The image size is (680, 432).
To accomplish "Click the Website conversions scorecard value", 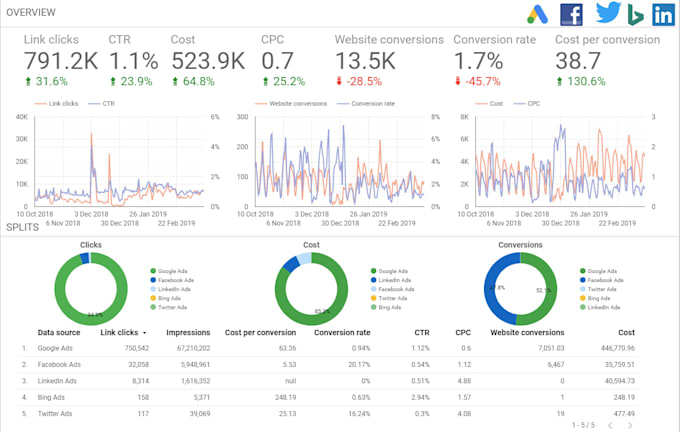I will [365, 61].
